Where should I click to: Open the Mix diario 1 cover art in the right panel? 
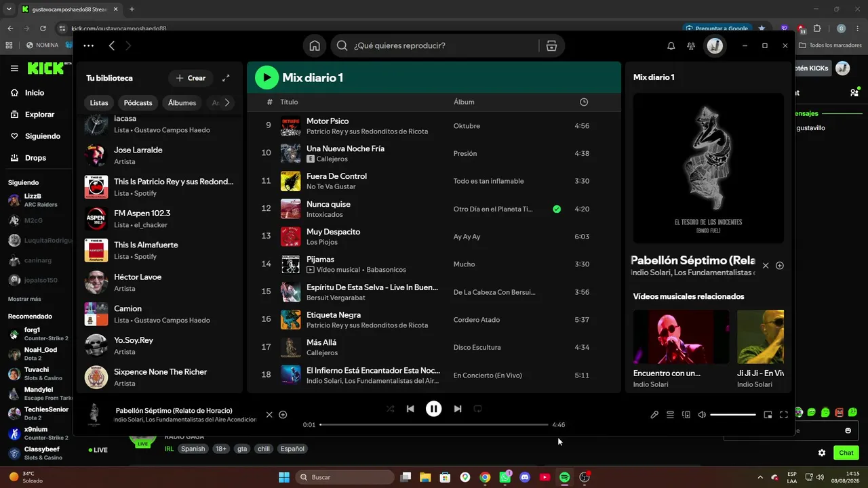[x=709, y=168]
